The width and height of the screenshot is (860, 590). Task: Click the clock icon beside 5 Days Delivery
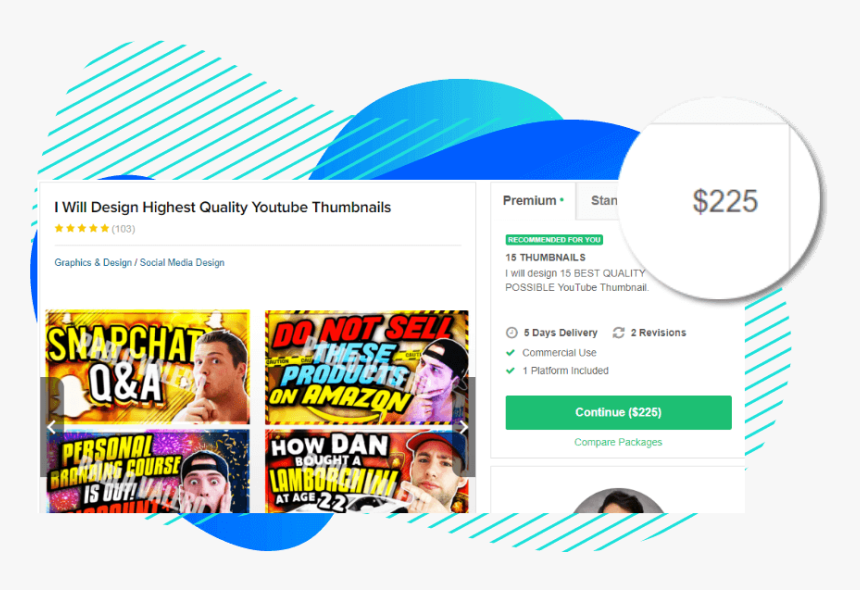coord(511,333)
